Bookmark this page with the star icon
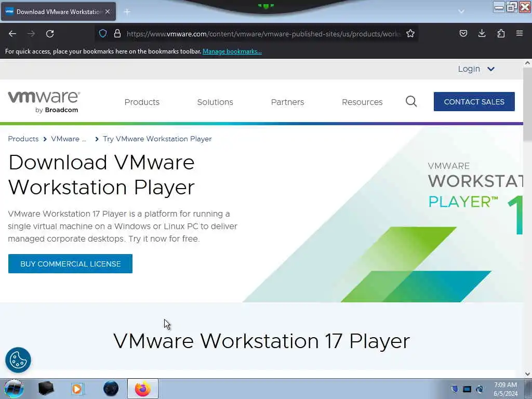The width and height of the screenshot is (532, 399). tap(410, 33)
